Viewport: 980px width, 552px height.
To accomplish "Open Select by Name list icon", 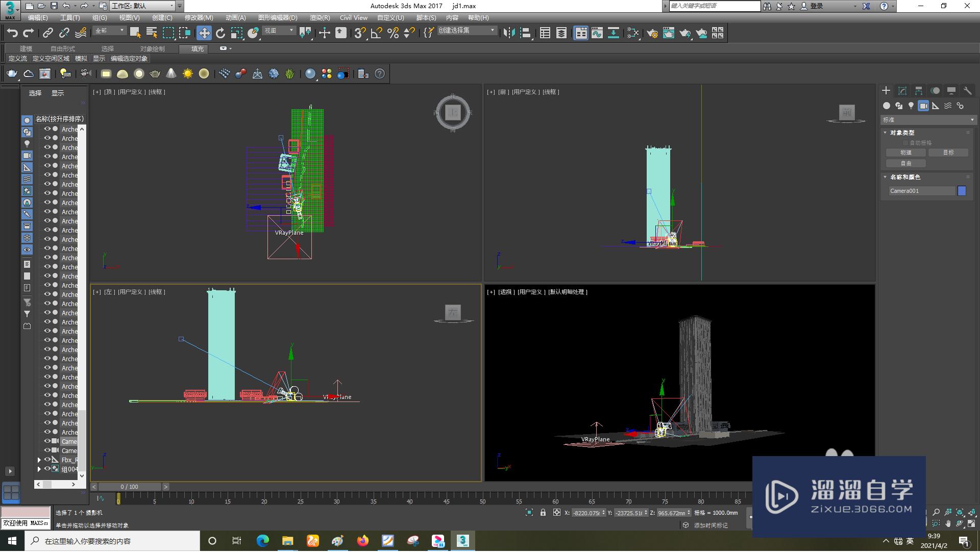I will click(x=152, y=33).
